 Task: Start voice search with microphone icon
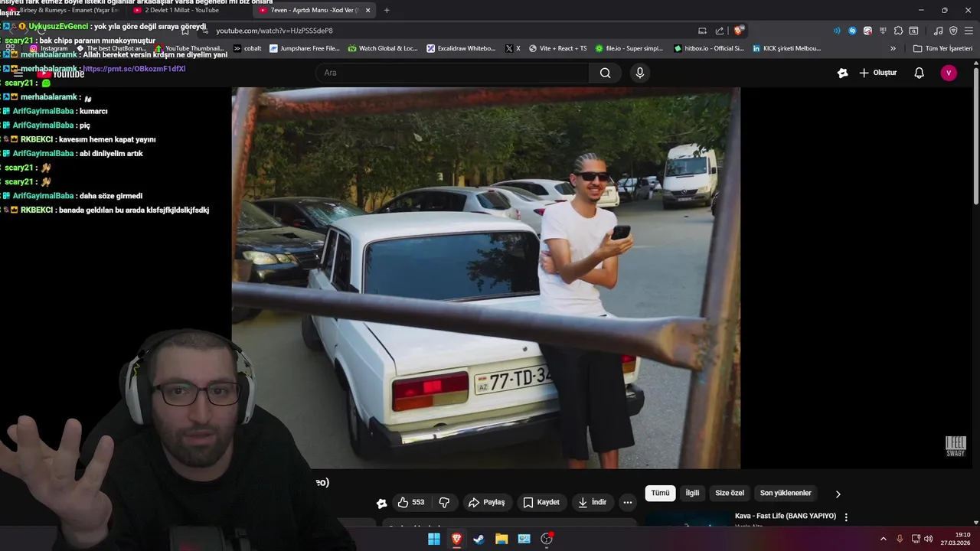point(640,73)
